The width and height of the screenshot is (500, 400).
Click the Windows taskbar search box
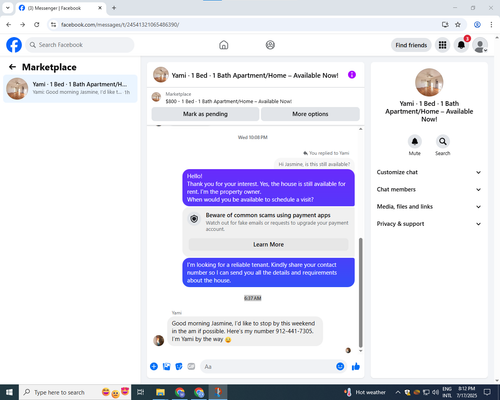[75, 392]
